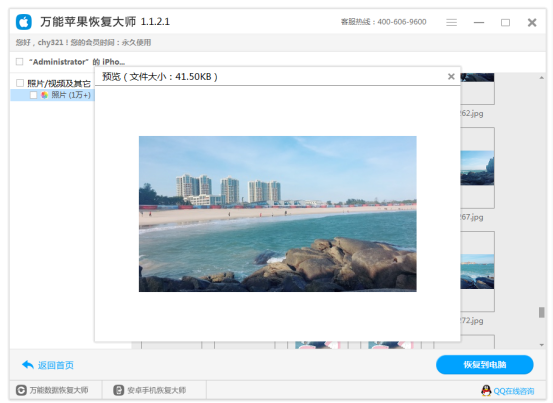Minimize the recovery app window

coord(479,23)
